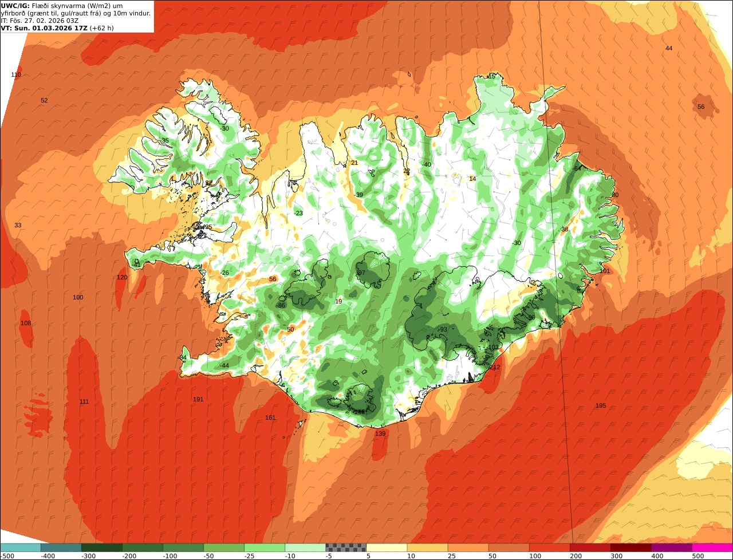Click the legend swatch between 300 and 400

630,547
